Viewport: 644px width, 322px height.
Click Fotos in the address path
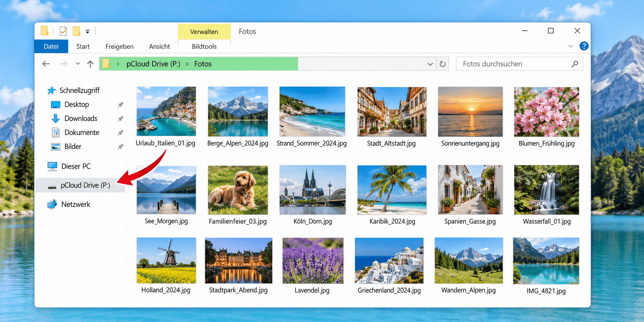(203, 64)
